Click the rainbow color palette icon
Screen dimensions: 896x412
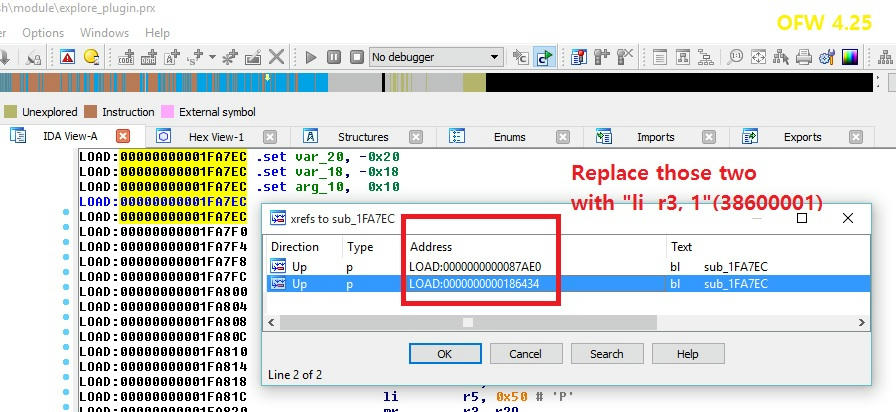click(x=850, y=57)
